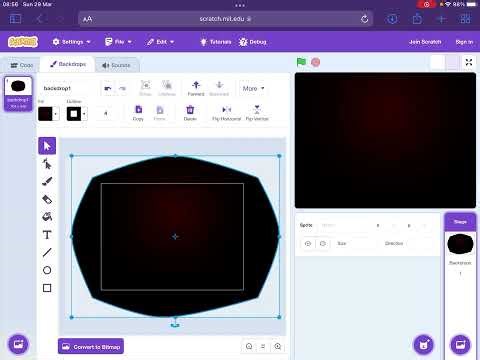Screen dimensions: 480x360
Task: Click Choose a Sprite button
Action: pos(424,344)
